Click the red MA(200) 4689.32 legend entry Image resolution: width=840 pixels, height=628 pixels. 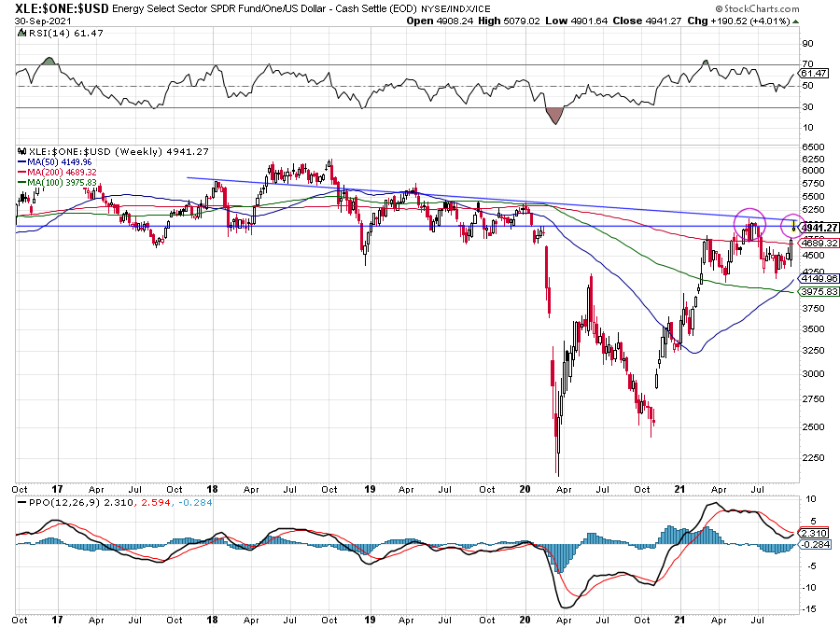coord(57,172)
